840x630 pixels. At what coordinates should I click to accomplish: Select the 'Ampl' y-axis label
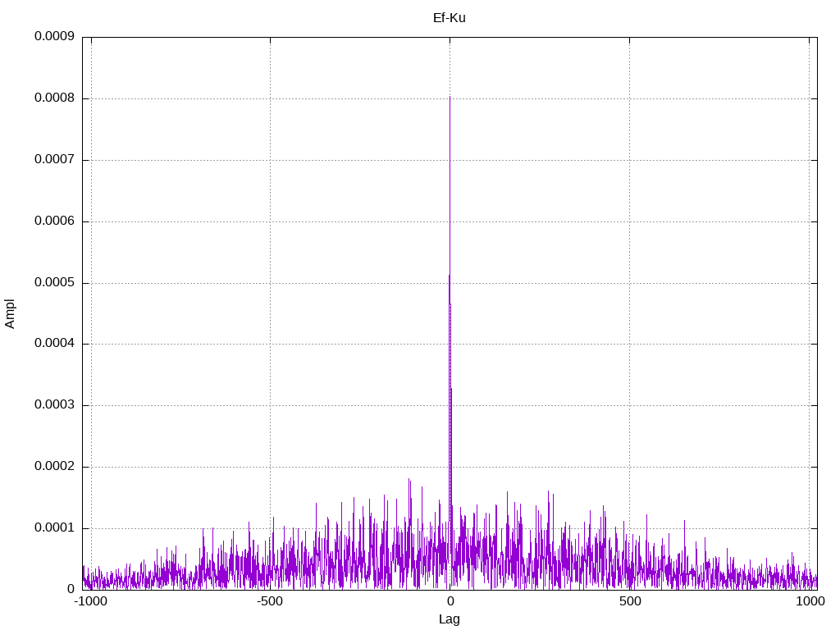10,314
